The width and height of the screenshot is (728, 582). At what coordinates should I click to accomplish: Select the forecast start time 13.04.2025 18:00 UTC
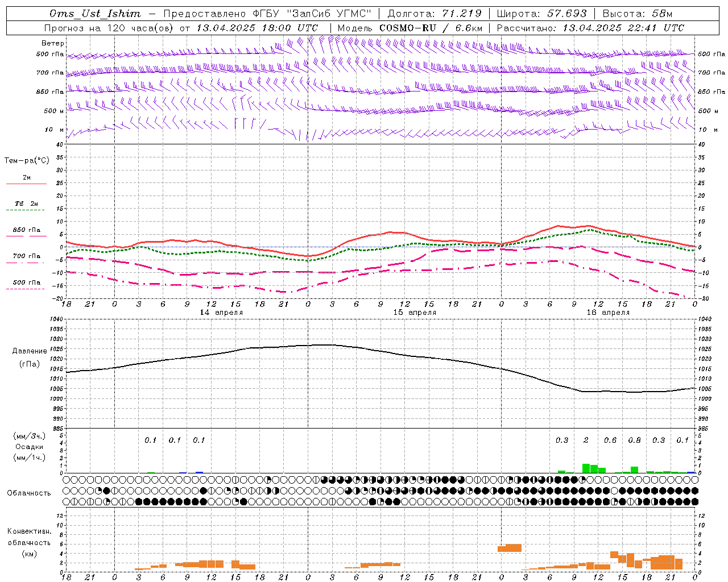click(x=257, y=28)
